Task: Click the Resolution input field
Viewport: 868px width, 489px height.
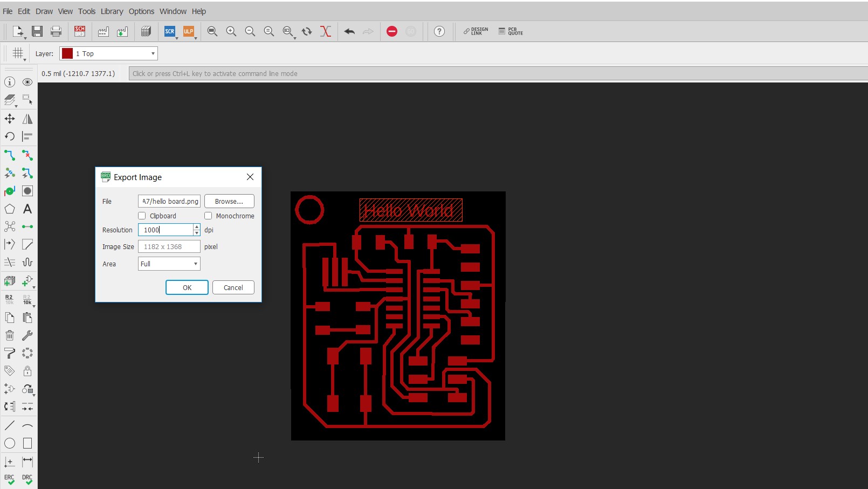Action: pos(165,230)
